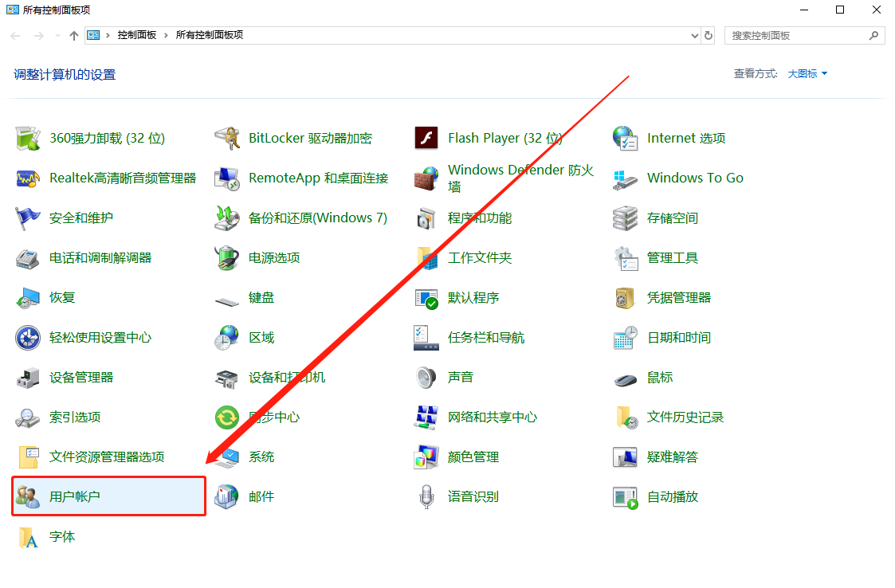Screen dimensions: 895x588
Task: Open the 安全和维护 flag icon
Action: point(27,218)
